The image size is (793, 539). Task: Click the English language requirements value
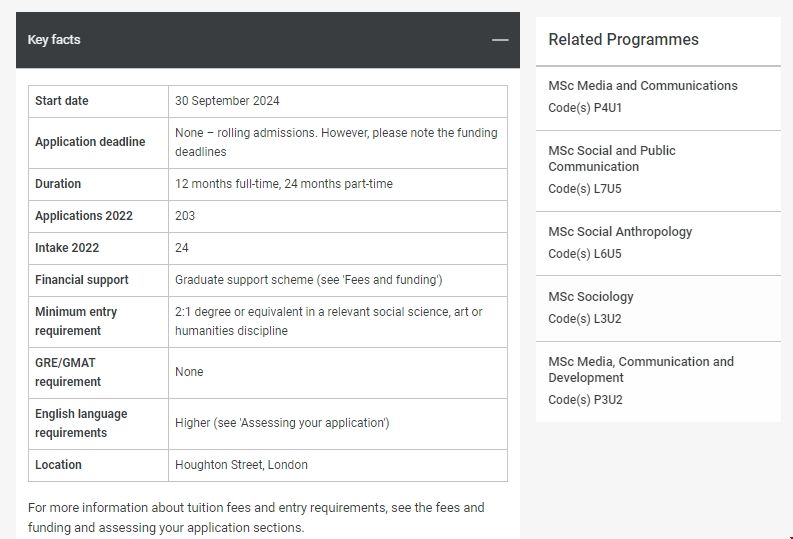point(282,423)
